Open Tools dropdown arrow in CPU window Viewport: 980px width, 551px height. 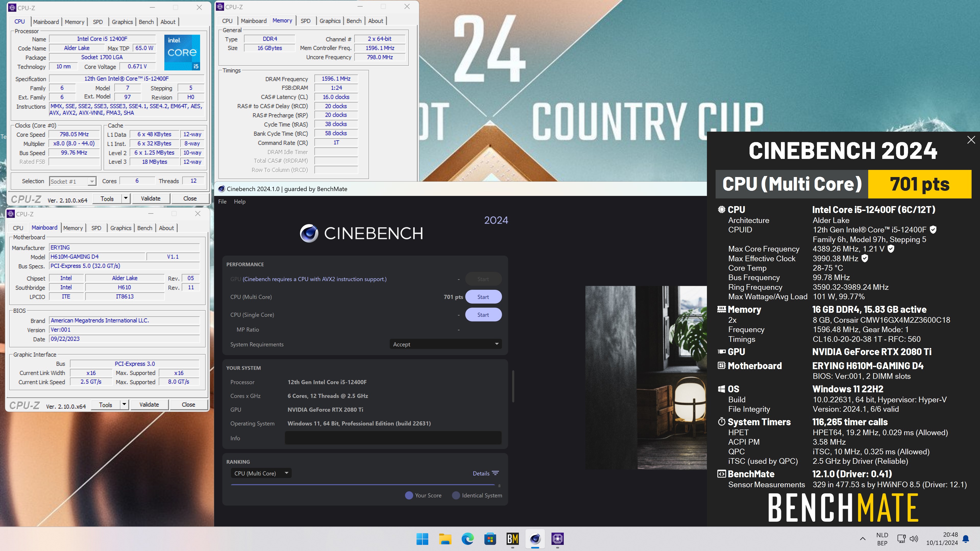(126, 198)
